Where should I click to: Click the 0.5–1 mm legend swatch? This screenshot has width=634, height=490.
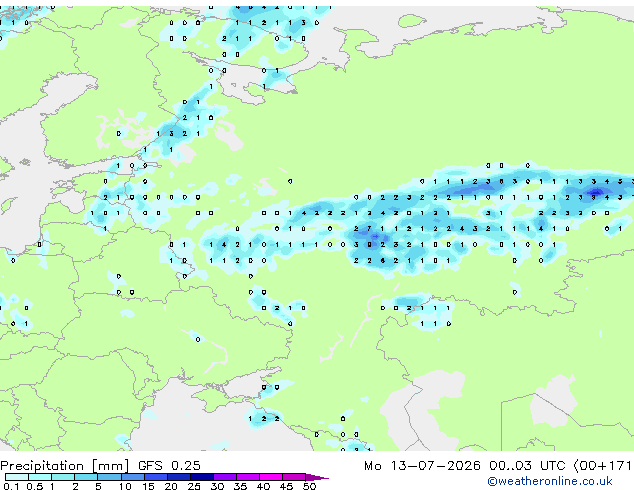pos(40,477)
